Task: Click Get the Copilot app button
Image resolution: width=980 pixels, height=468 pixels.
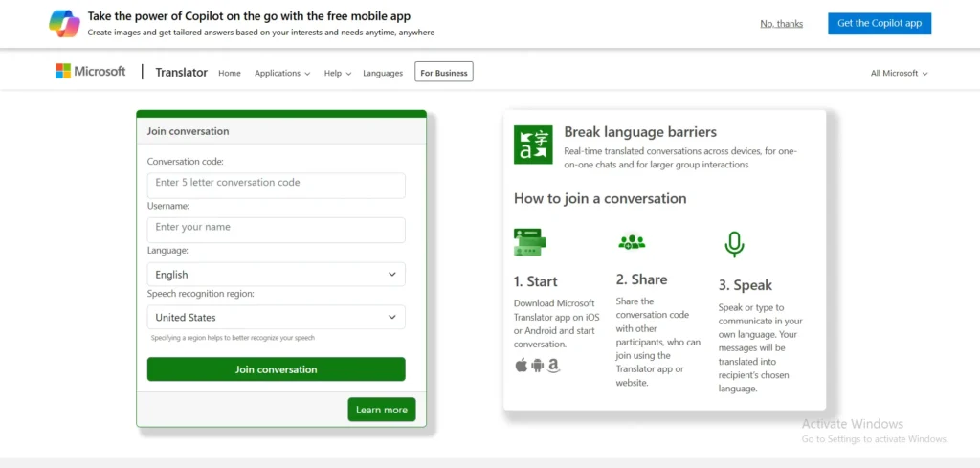Action: (x=880, y=23)
